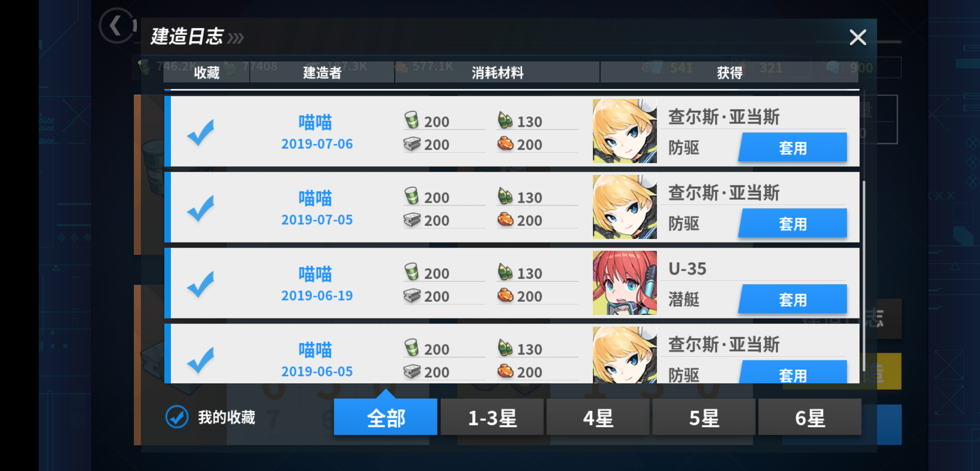Apply recipe with 套用 for U-35 entry
The width and height of the screenshot is (980, 471).
pyautogui.click(x=793, y=299)
